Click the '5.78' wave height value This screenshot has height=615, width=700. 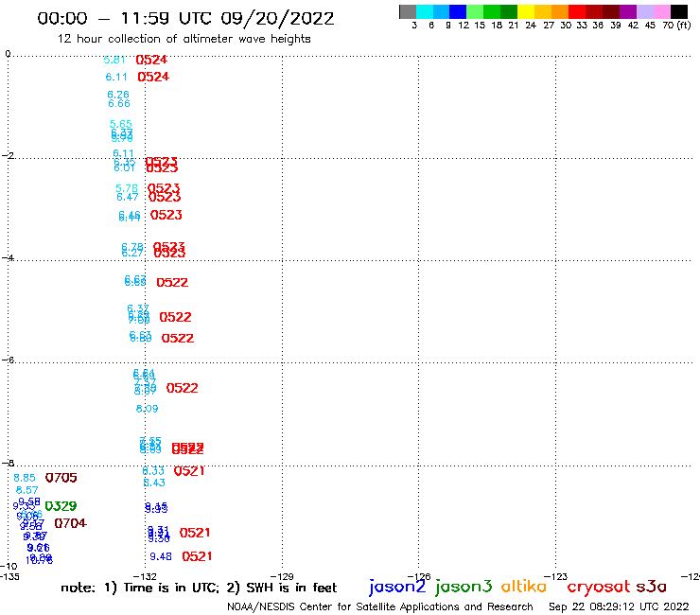(127, 188)
